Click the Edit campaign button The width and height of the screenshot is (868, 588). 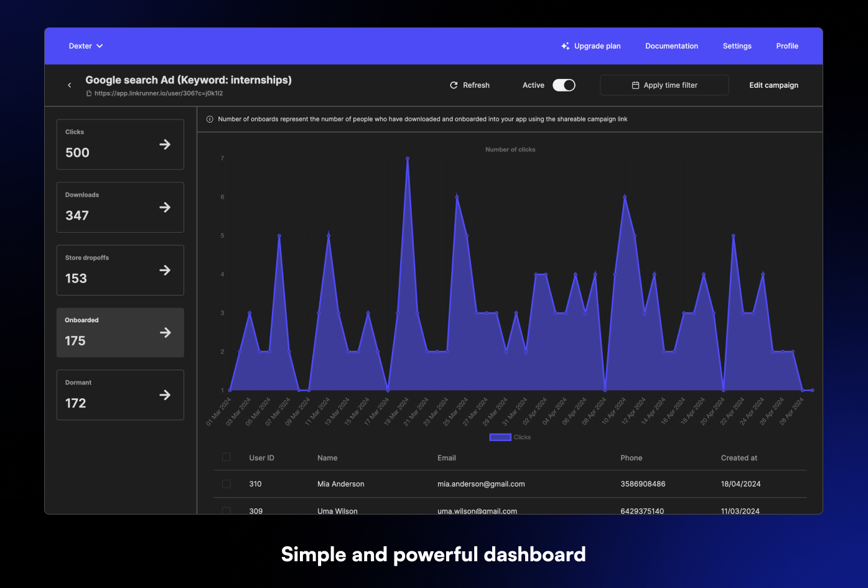coord(773,85)
